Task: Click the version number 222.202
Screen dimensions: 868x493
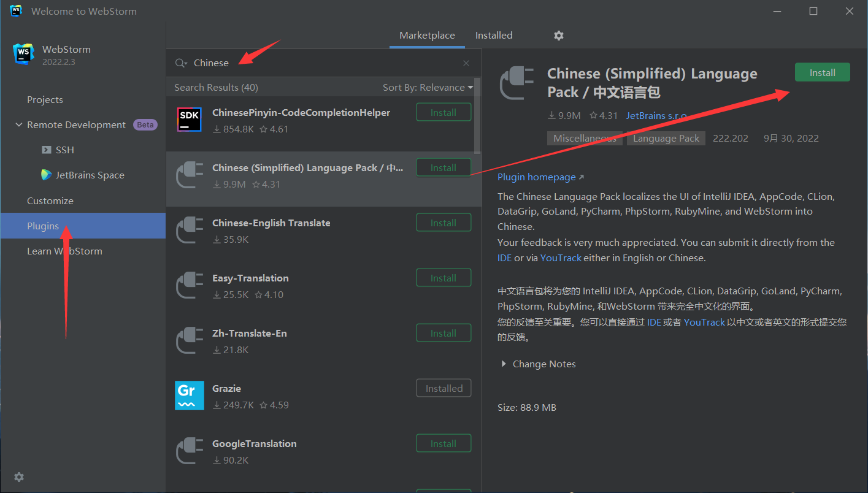Action: tap(731, 138)
